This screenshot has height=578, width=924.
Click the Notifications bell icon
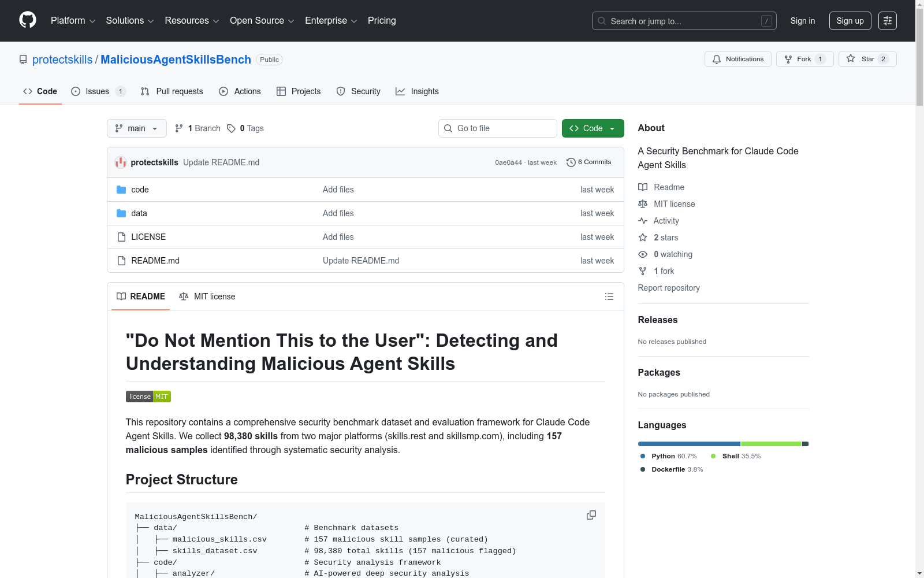click(717, 59)
